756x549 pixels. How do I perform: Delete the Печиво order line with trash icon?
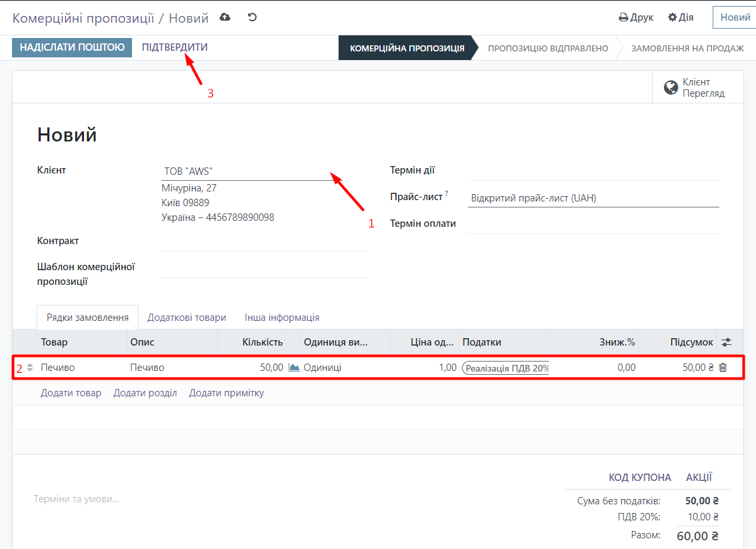pos(723,368)
